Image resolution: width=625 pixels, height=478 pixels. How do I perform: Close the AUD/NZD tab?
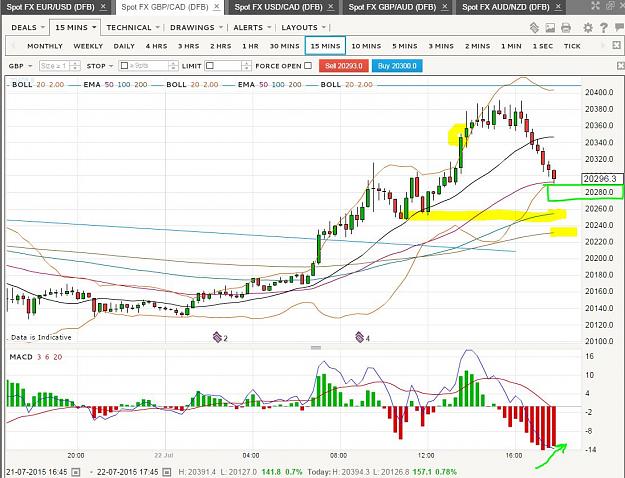click(x=559, y=7)
